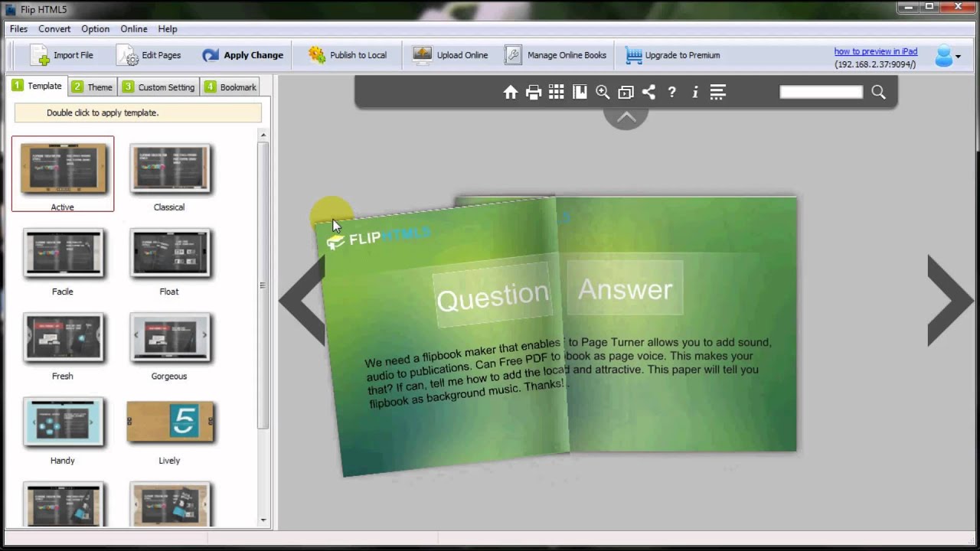Follow the 'how to preview in iPad' link
The height and width of the screenshot is (551, 980).
pyautogui.click(x=876, y=51)
